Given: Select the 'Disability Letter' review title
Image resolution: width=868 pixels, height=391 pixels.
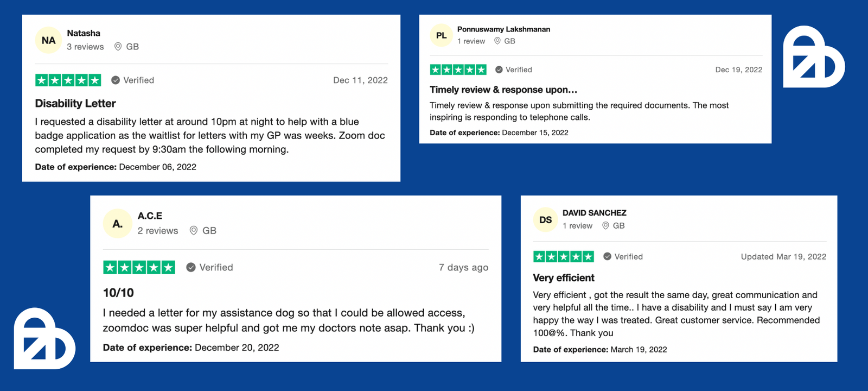Looking at the screenshot, I should 75,103.
